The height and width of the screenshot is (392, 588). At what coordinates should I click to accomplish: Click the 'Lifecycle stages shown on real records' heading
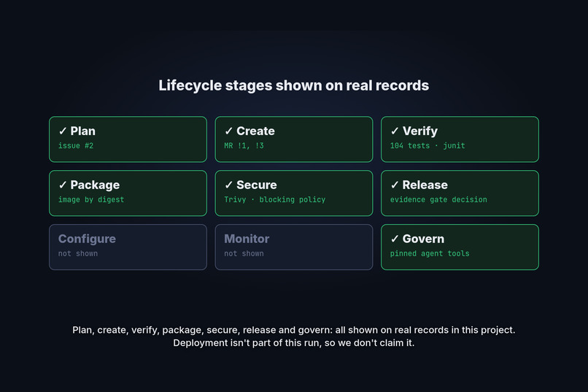293,85
